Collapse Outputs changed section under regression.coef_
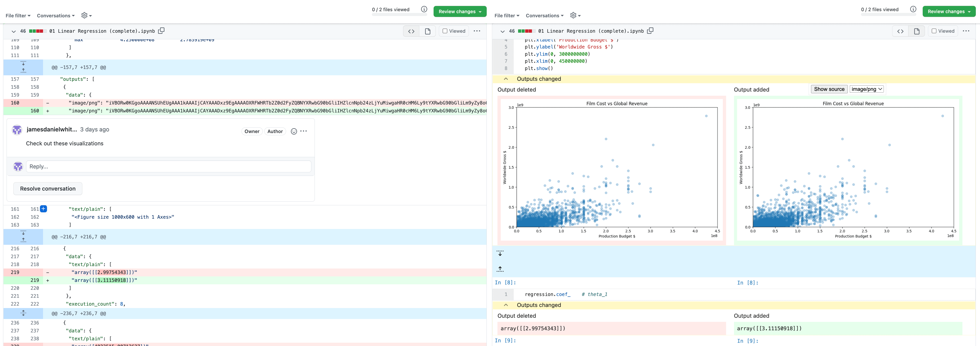The width and height of the screenshot is (980, 346). tap(506, 305)
